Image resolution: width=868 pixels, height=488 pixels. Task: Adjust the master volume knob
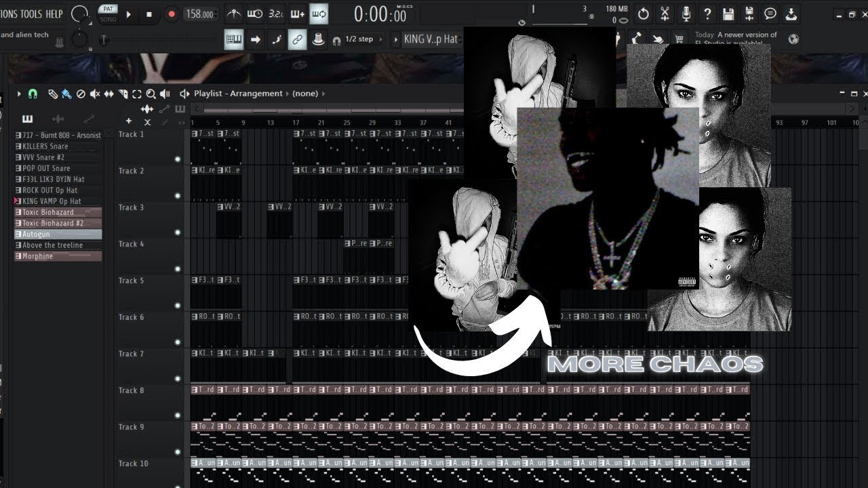[x=80, y=14]
